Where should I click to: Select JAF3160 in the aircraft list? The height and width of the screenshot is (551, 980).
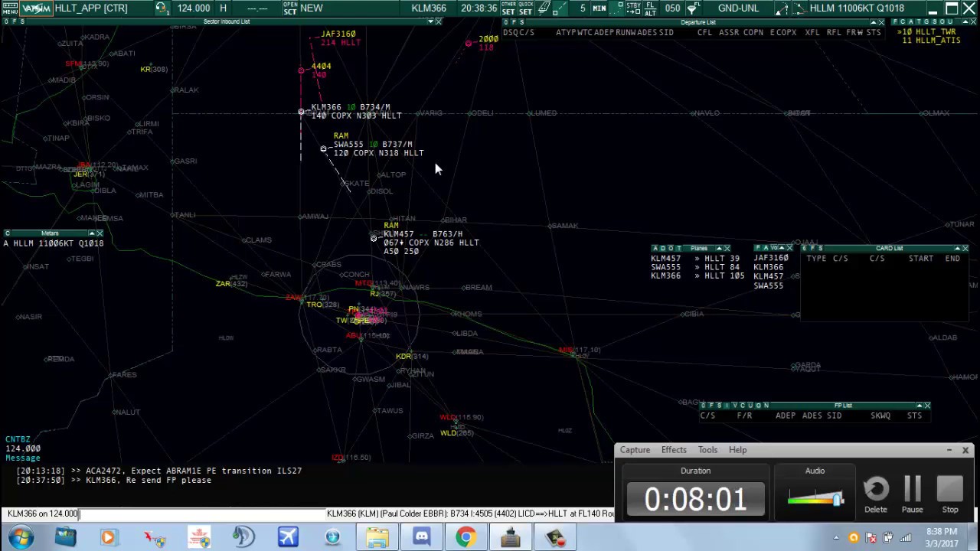click(770, 258)
